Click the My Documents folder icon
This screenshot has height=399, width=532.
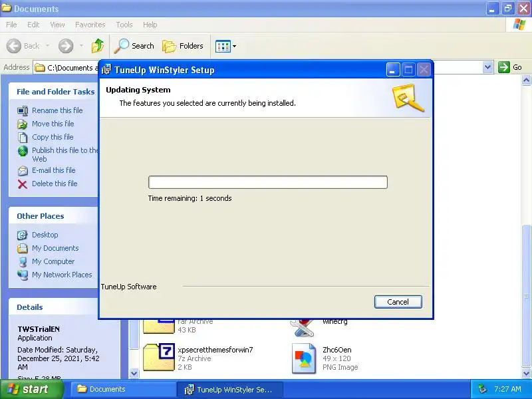23,248
